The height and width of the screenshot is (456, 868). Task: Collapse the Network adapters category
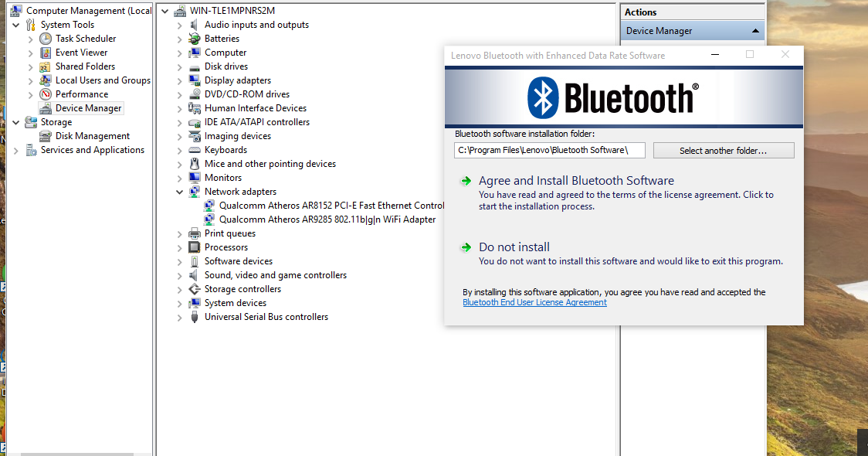point(179,192)
